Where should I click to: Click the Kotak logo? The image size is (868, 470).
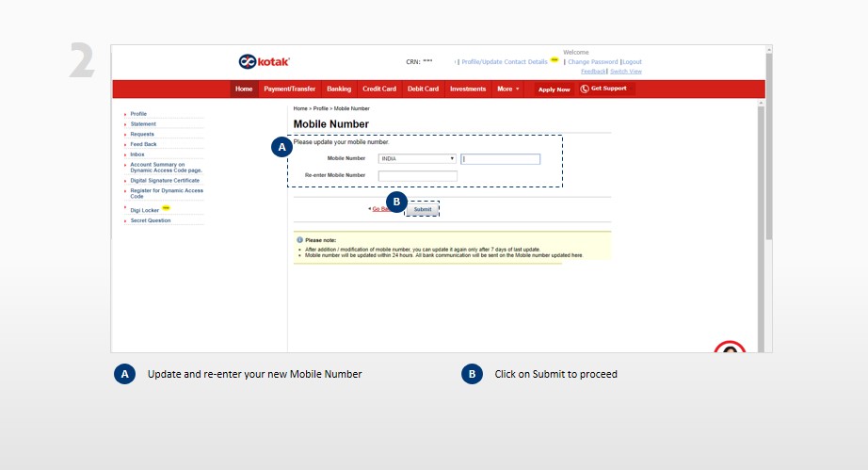[264, 61]
